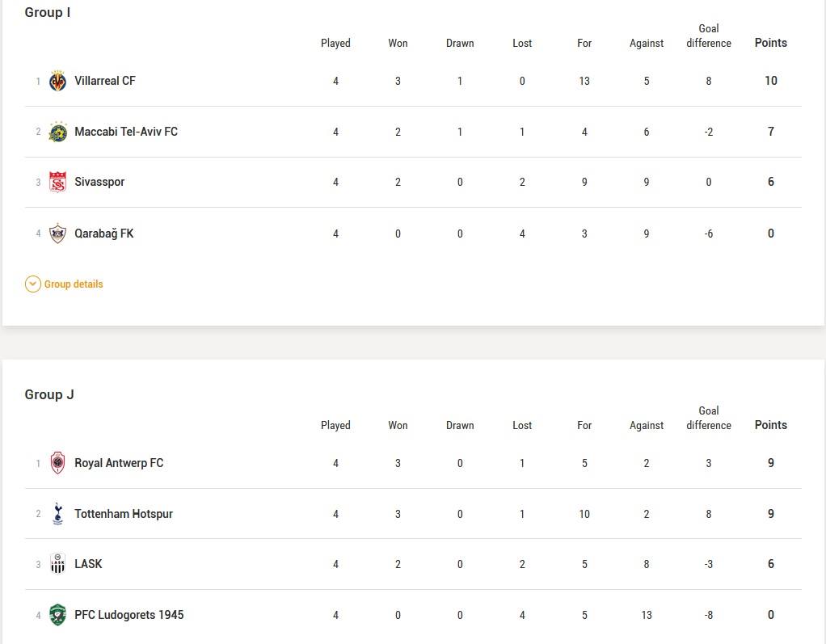Click the Group J heading

(x=49, y=394)
